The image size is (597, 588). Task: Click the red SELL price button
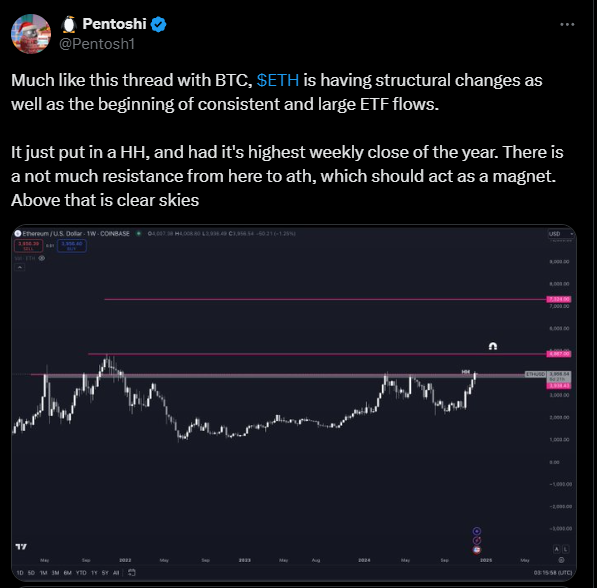pyautogui.click(x=29, y=246)
